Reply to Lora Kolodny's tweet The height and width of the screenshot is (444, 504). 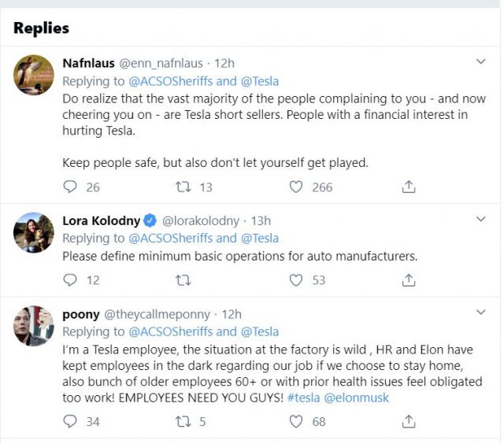click(x=70, y=280)
